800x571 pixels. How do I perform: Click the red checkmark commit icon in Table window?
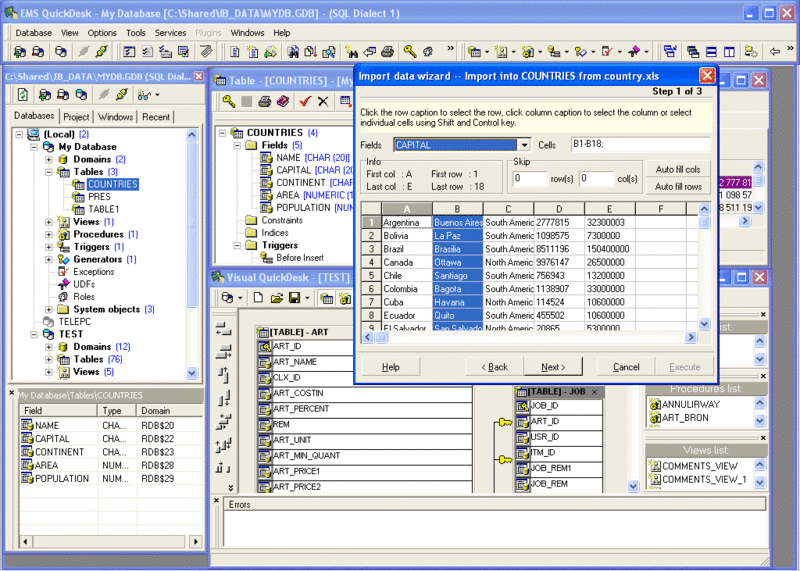point(305,102)
